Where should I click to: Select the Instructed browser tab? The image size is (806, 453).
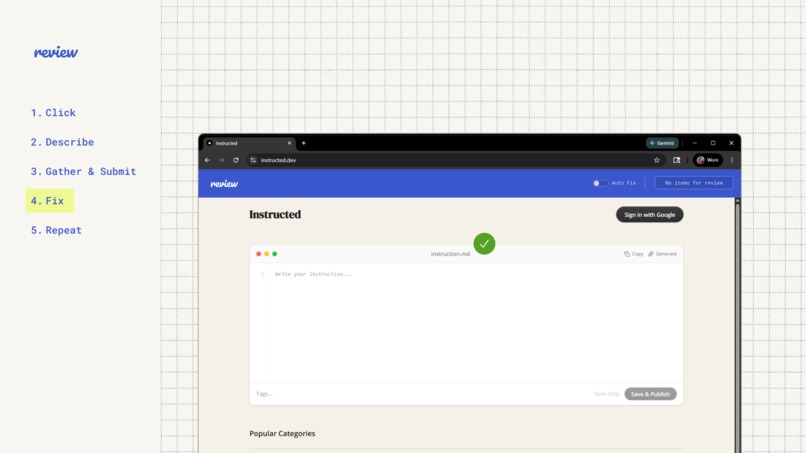249,143
